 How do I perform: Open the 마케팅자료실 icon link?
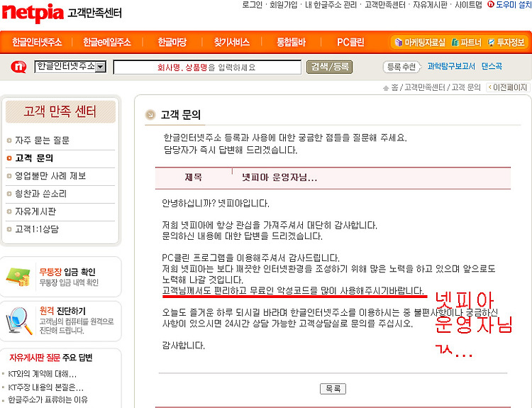pos(420,43)
